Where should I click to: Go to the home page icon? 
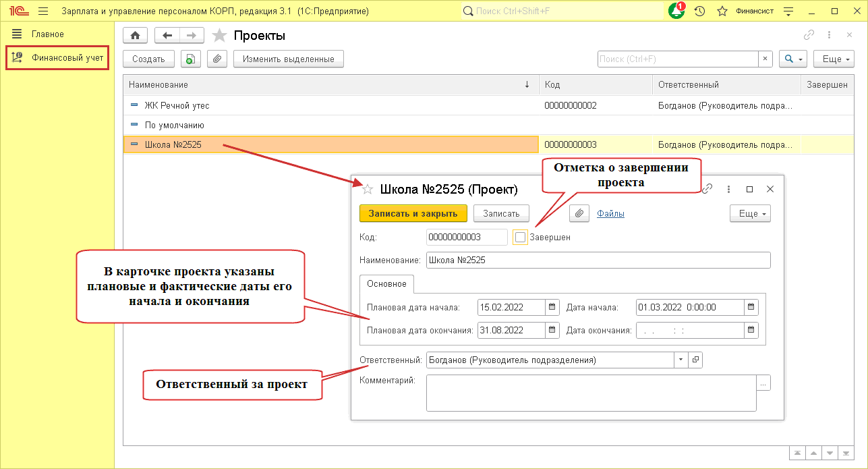click(135, 36)
